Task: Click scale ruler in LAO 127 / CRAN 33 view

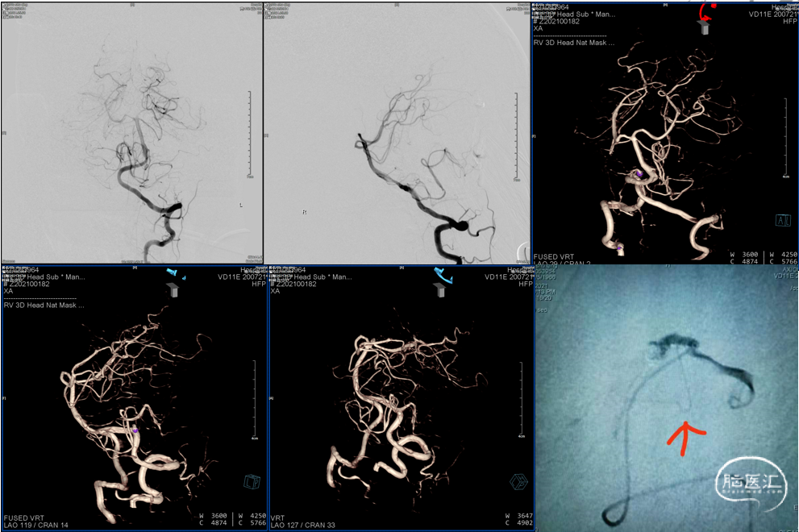Action: [521, 400]
